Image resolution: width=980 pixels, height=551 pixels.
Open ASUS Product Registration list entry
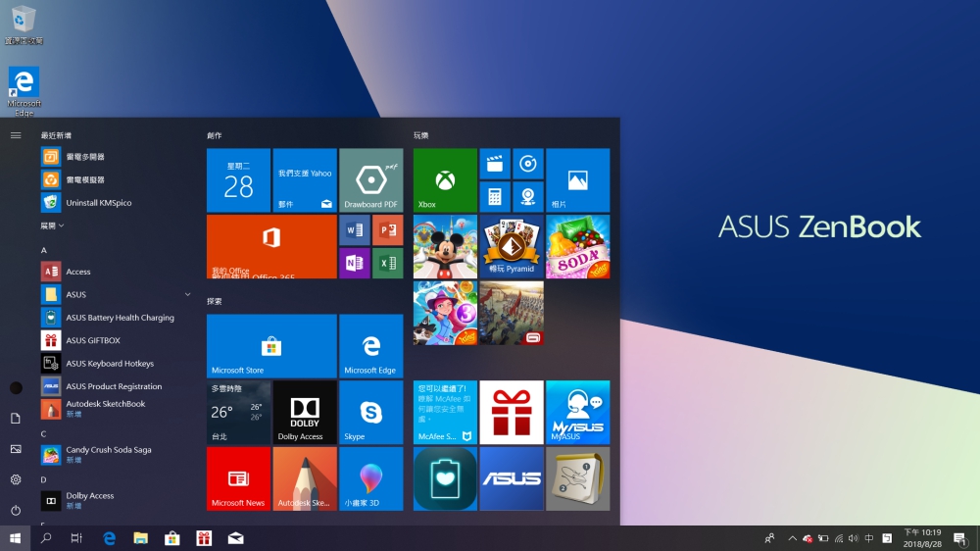click(117, 386)
